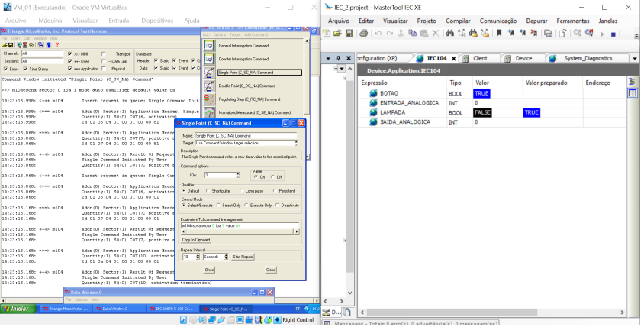Image resolution: width=644 pixels, height=327 pixels.
Task: Open the Target dropdown in Single Point dialog
Action: [x=295, y=143]
